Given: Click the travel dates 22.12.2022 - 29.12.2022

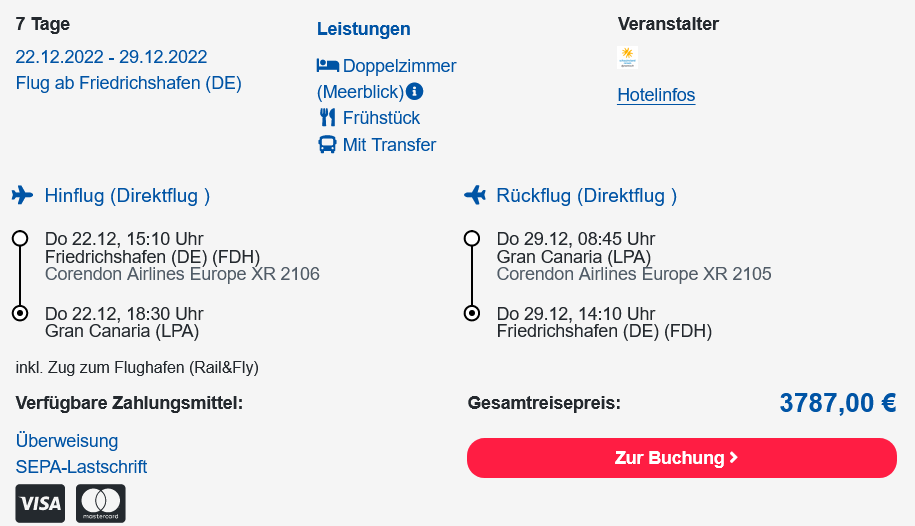Looking at the screenshot, I should coord(111,57).
